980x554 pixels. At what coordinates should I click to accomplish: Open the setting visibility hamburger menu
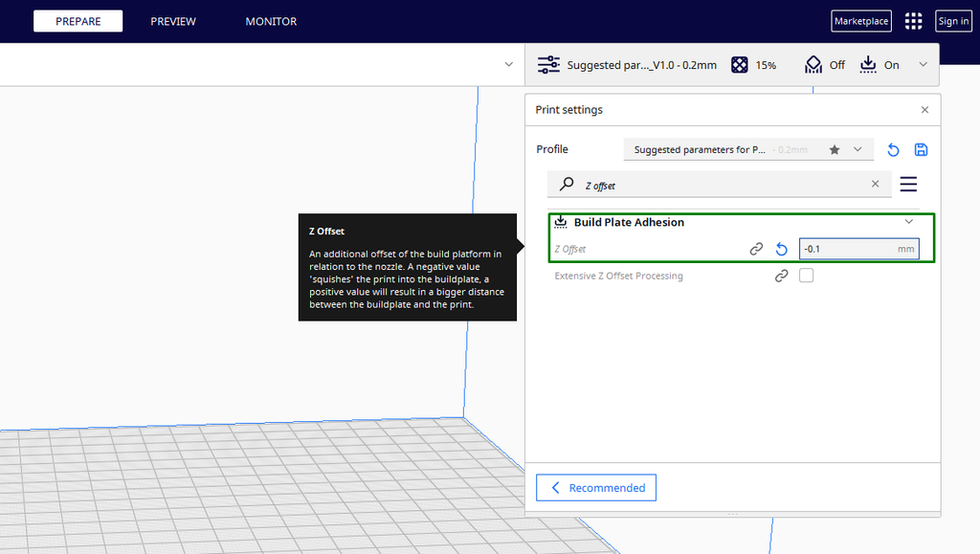point(908,185)
